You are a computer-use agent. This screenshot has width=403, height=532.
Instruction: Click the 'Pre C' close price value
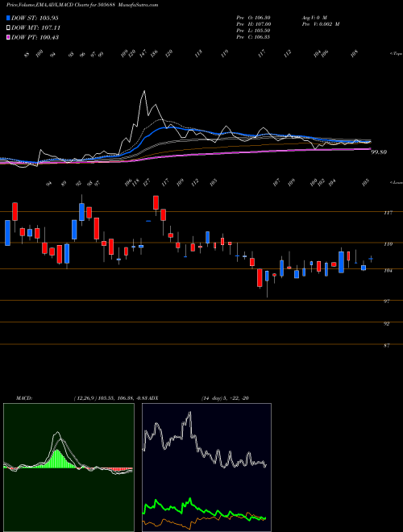click(253, 37)
